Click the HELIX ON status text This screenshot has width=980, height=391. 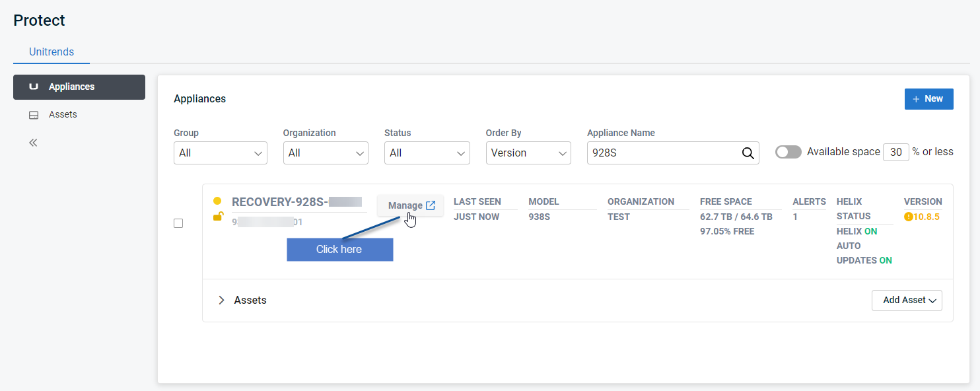coord(857,231)
